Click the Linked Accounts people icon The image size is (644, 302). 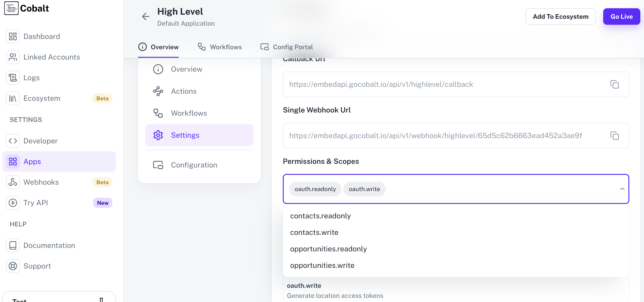(x=13, y=57)
